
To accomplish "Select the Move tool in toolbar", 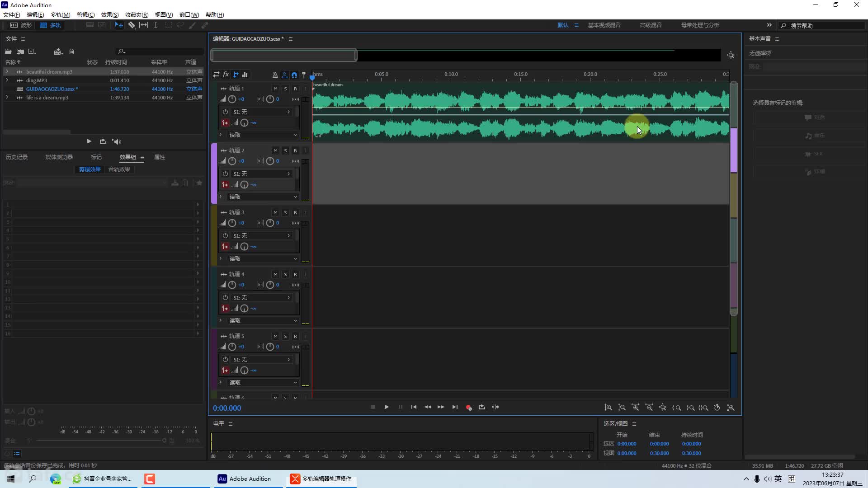I will [118, 25].
